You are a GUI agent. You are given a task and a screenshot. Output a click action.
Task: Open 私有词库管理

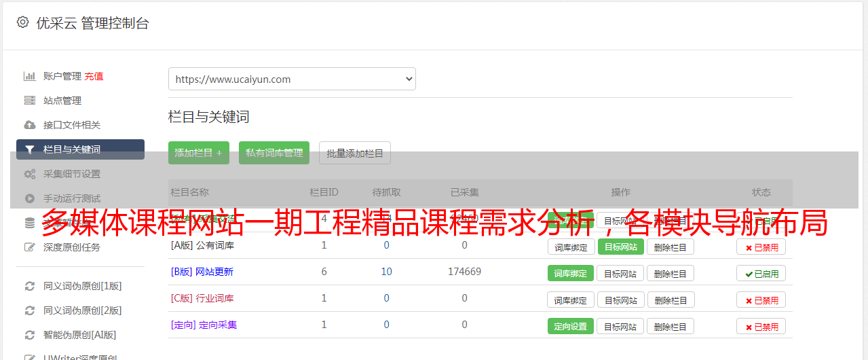[274, 153]
